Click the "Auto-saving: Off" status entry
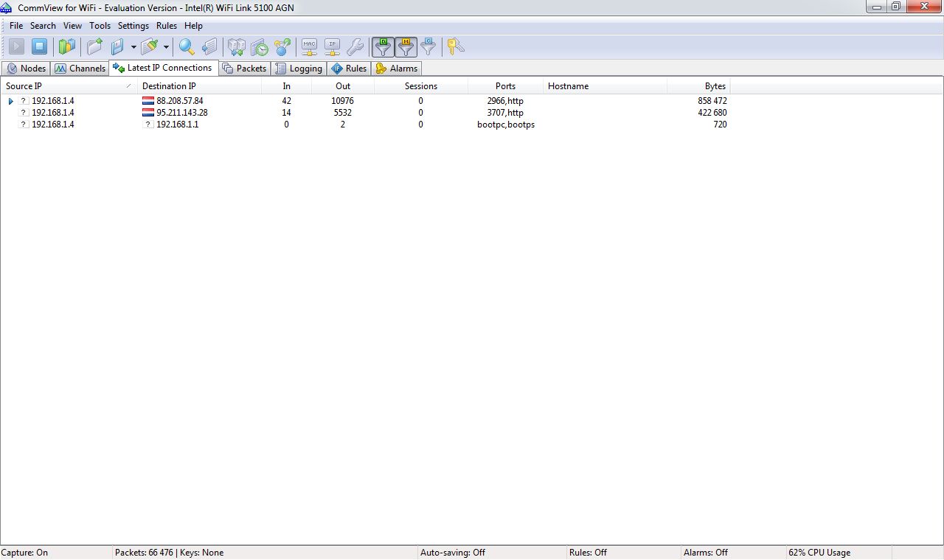This screenshot has height=560, width=944. (453, 553)
